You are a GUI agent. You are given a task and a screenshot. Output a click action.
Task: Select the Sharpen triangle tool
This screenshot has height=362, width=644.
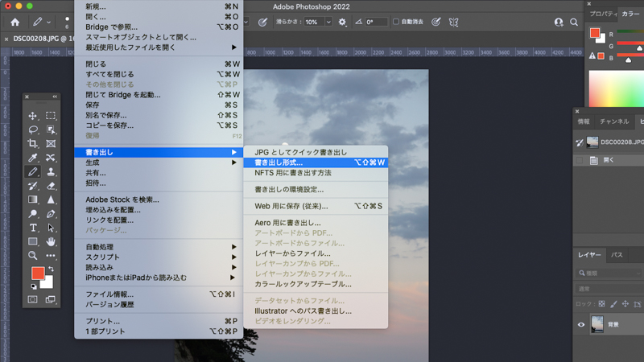51,200
